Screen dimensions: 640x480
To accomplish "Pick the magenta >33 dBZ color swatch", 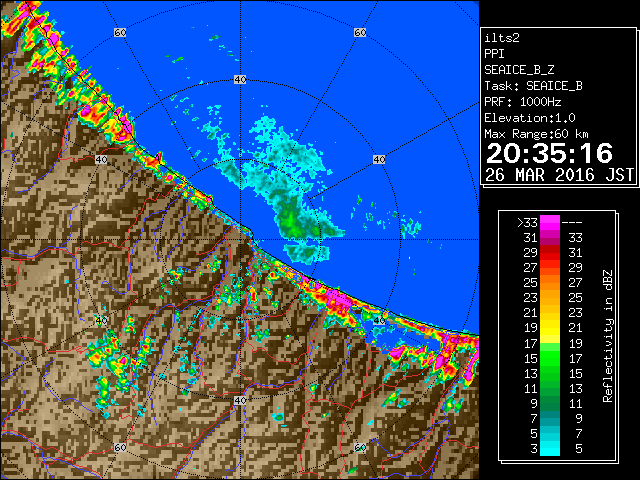I will pyautogui.click(x=550, y=223).
